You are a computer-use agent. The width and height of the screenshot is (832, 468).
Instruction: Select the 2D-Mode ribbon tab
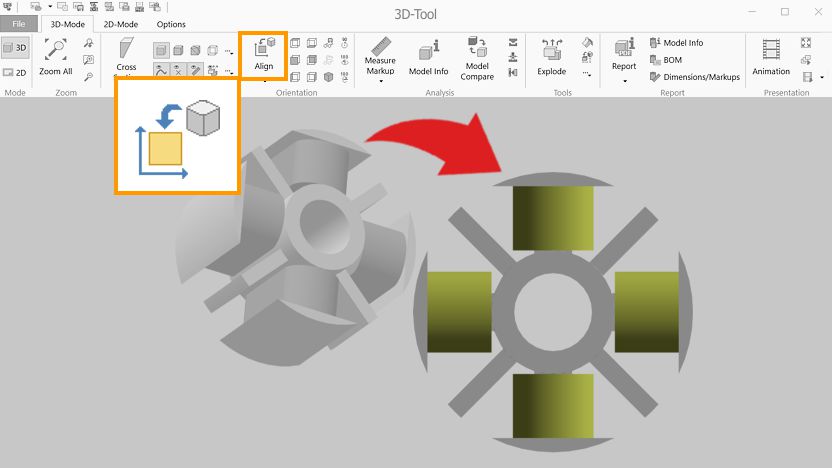click(x=122, y=24)
